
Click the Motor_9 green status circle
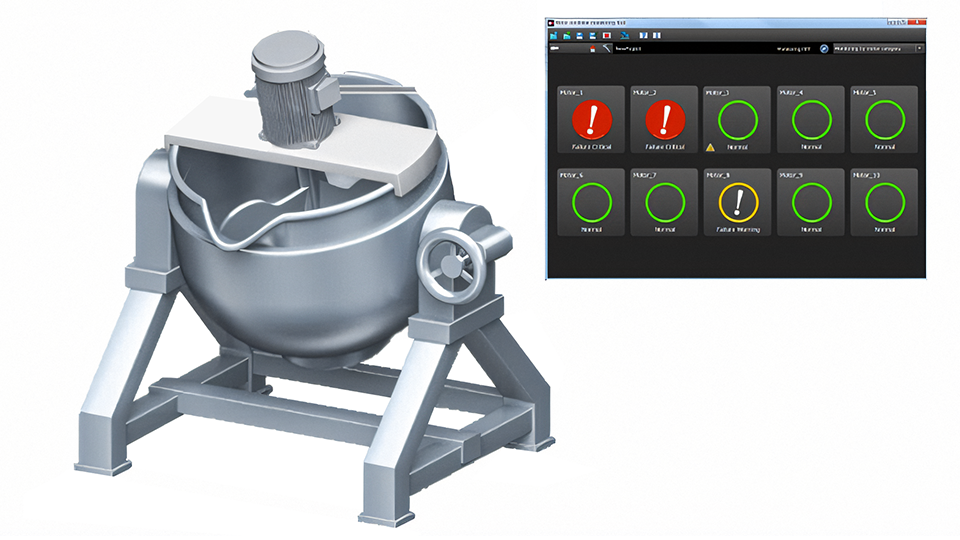[x=811, y=203]
